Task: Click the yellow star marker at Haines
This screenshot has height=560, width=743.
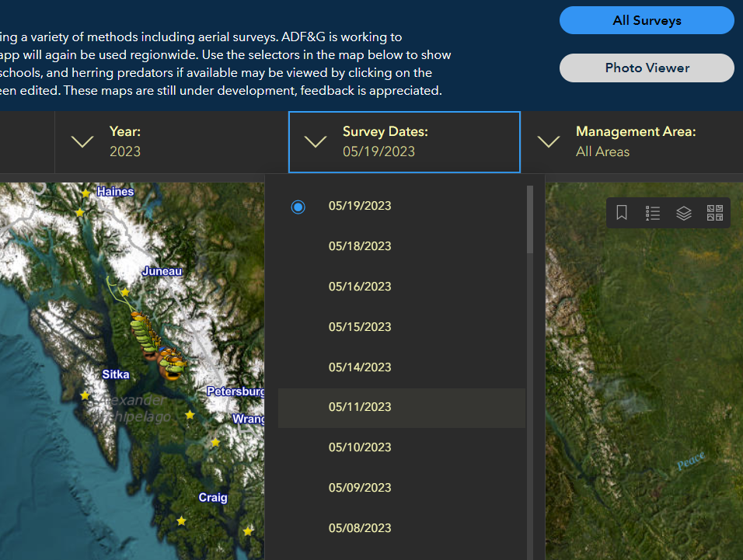Action: pos(85,192)
